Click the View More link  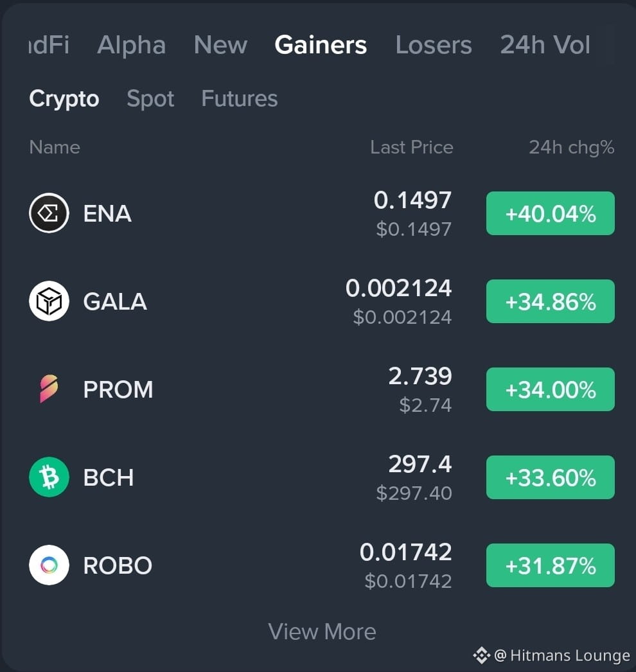click(x=322, y=632)
